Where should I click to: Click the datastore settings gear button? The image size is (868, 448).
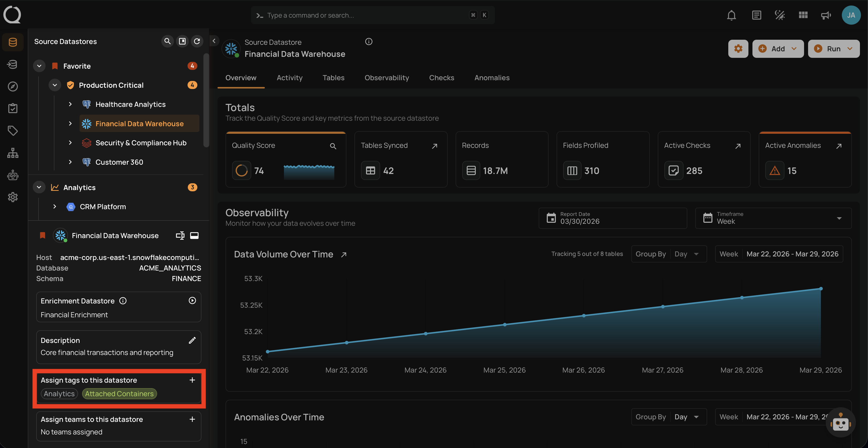click(738, 49)
